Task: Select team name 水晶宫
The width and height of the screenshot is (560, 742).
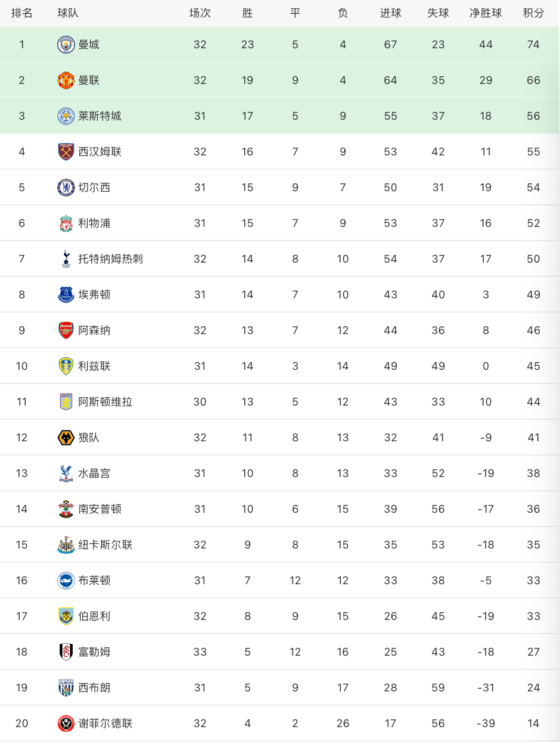Action: pos(94,473)
